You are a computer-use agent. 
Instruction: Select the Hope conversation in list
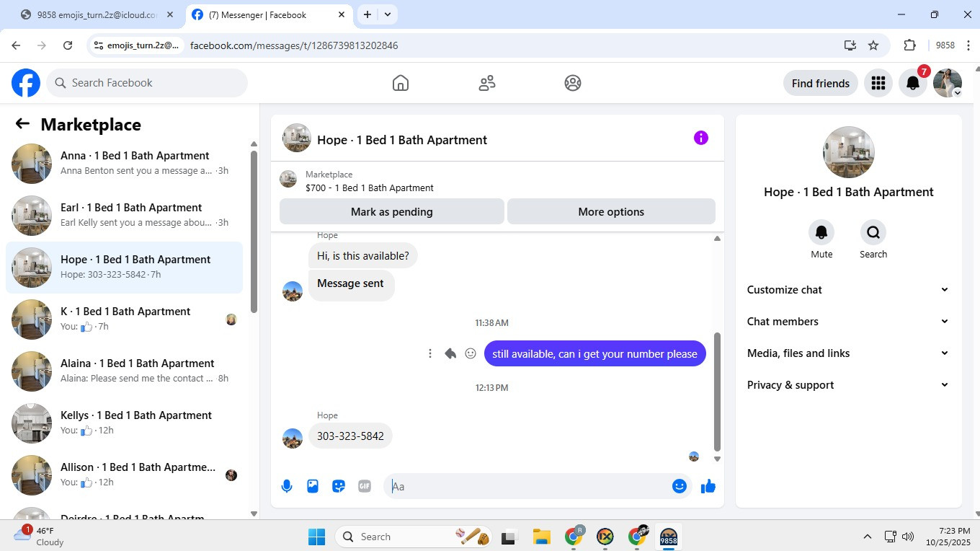coord(124,268)
